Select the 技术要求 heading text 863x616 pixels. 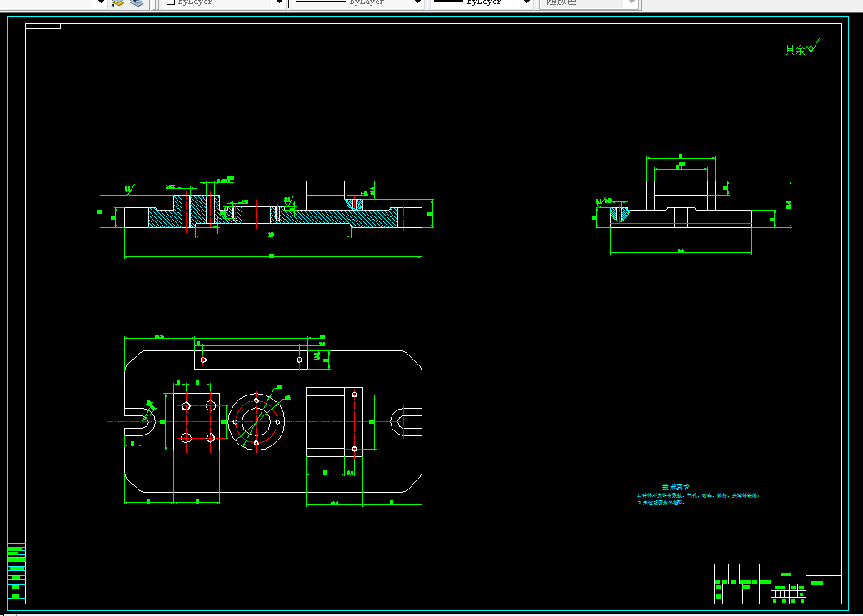(x=676, y=487)
